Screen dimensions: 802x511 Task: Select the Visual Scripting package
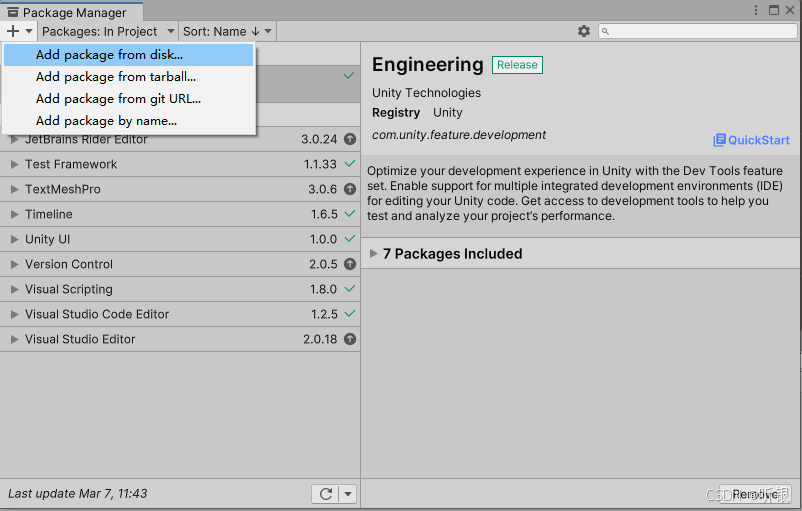180,289
